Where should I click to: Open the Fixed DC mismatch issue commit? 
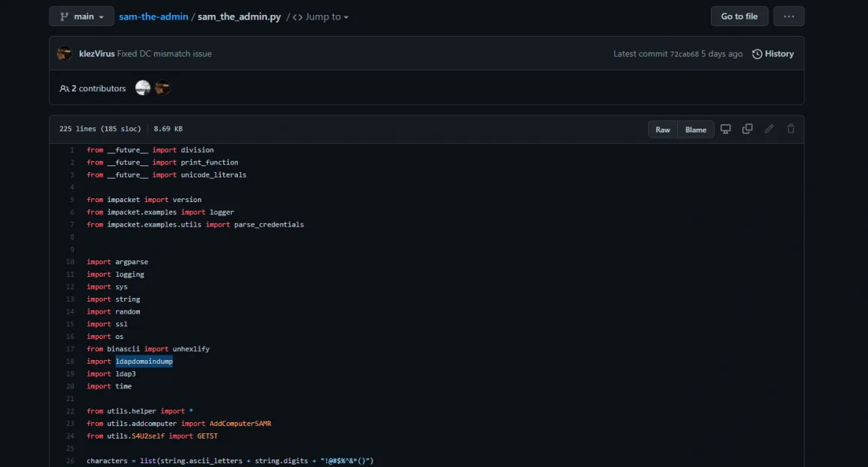pos(165,54)
